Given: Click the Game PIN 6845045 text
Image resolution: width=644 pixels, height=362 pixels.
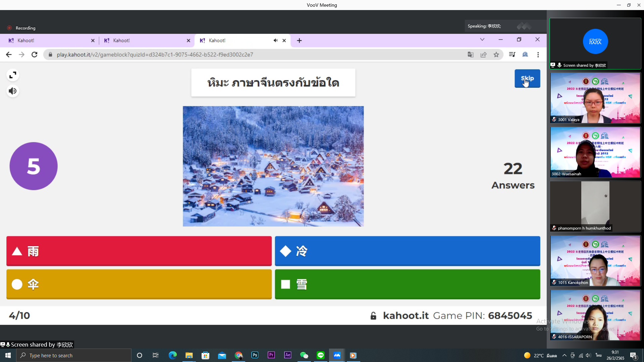Looking at the screenshot, I should click(483, 315).
